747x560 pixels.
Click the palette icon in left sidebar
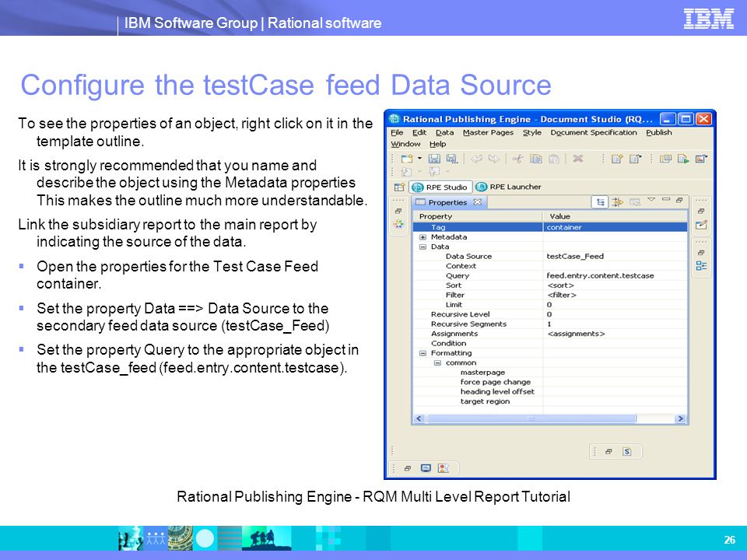[x=398, y=223]
